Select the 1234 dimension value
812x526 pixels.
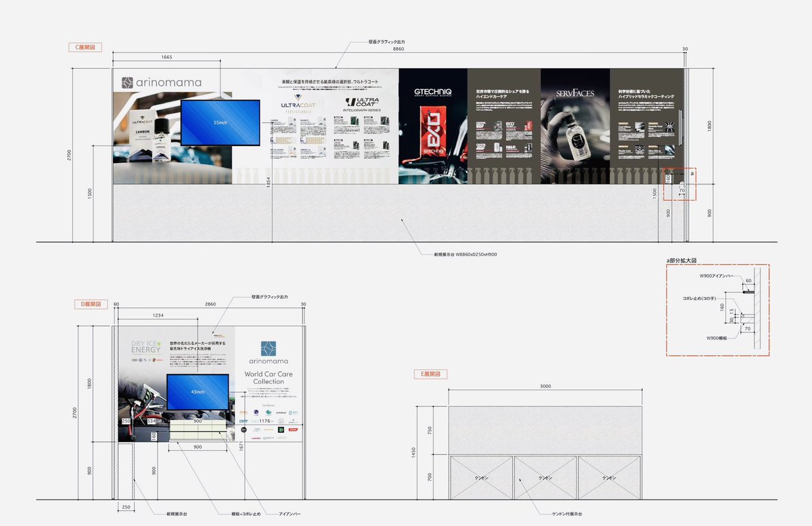[157, 316]
